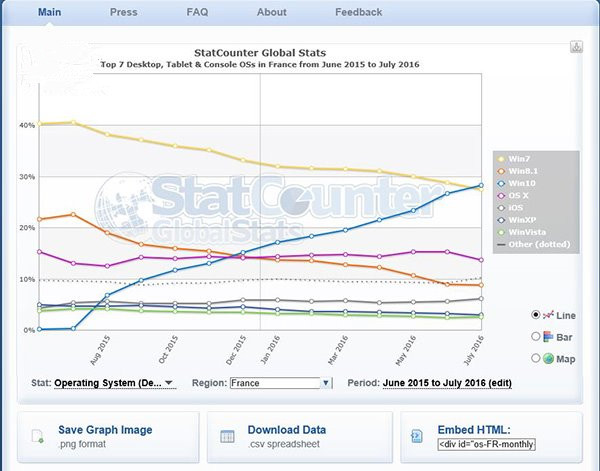Click the Map globe icon
This screenshot has height=471, width=600.
[547, 358]
